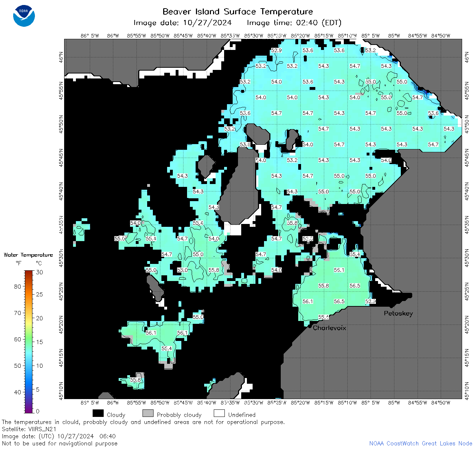Screen dimensions: 476x449
Task: Click the °F unit label on the scale
Action: (x=19, y=263)
